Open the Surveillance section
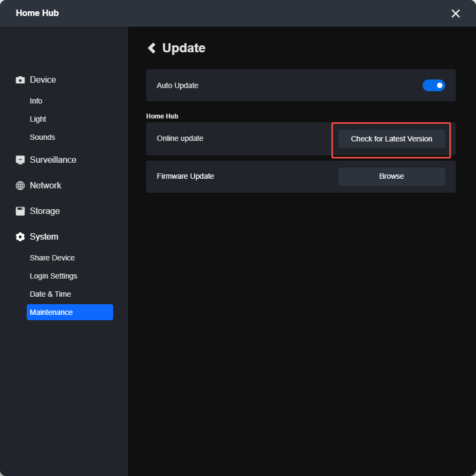The width and height of the screenshot is (476, 476). 53,160
